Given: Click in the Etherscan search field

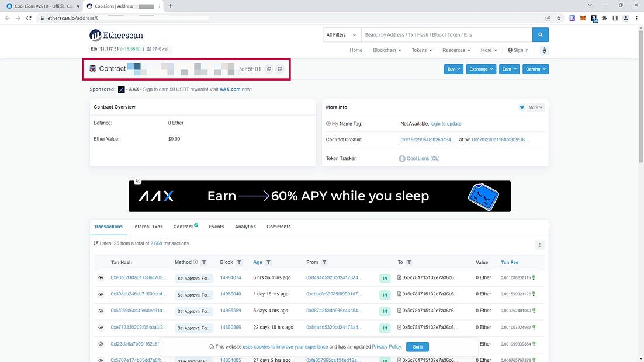Looking at the screenshot, I should 446,35.
